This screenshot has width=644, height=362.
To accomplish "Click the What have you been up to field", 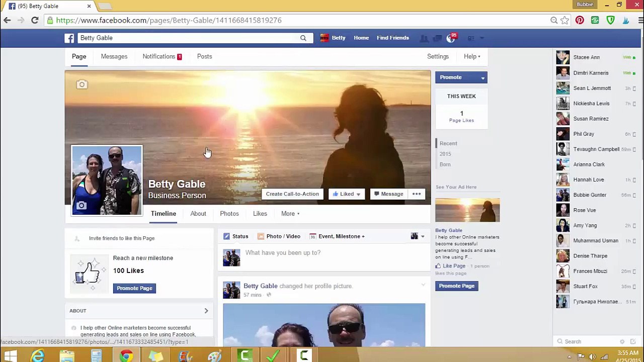I will point(324,253).
